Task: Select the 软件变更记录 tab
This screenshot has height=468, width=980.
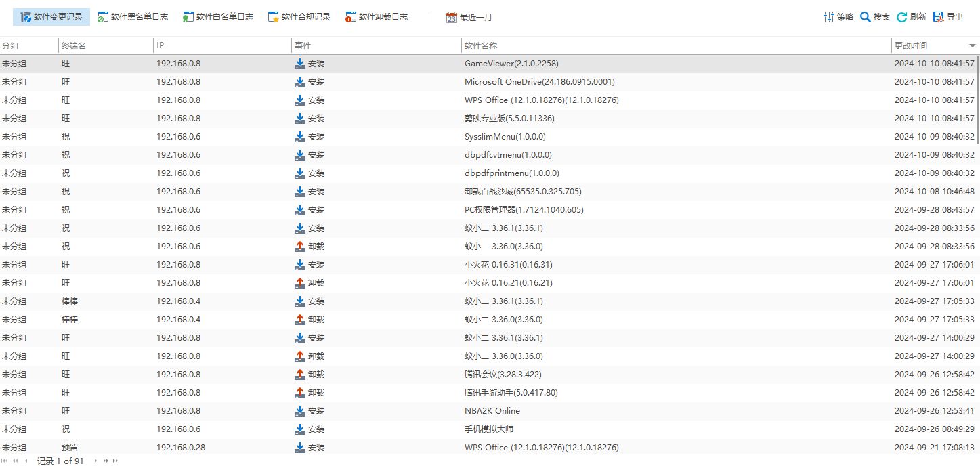Action: [x=51, y=17]
